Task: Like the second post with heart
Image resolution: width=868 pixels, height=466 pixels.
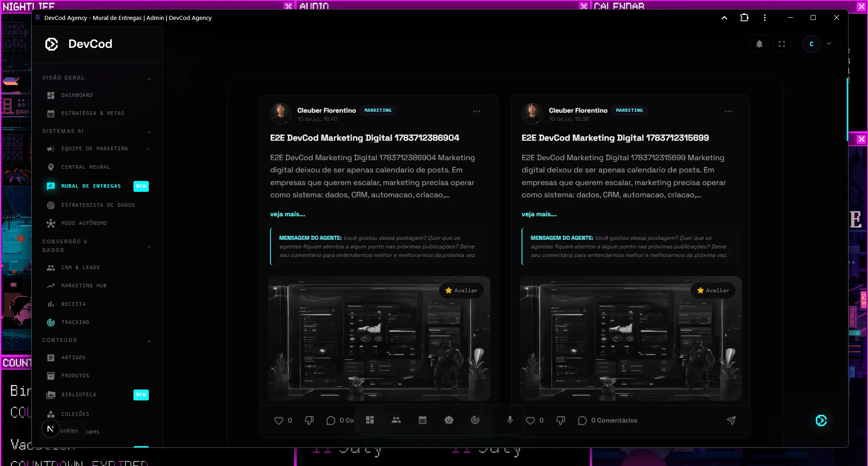Action: pos(530,420)
